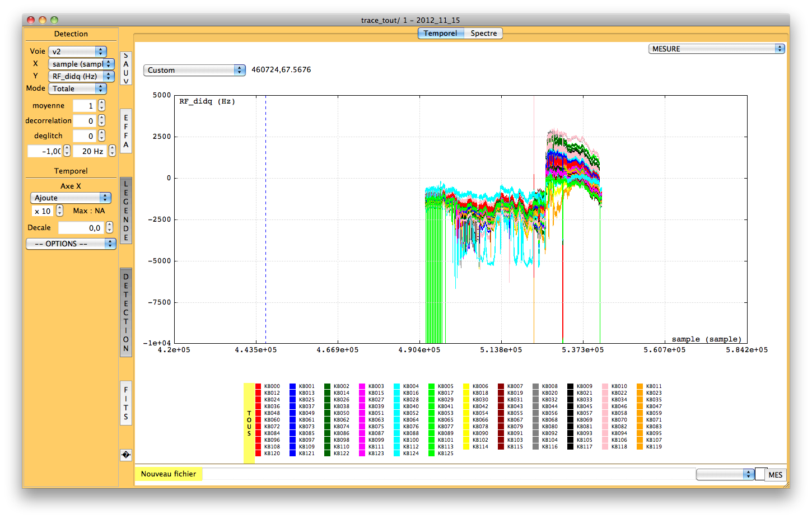Click the Nouveau fichier label
Image resolution: width=812 pixels, height=519 pixels.
[x=169, y=474]
